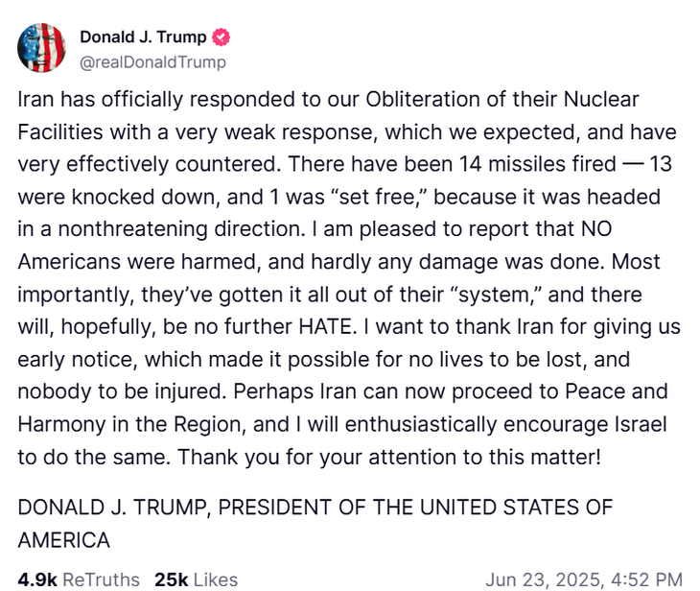The width and height of the screenshot is (700, 591).
Task: Click the Likes label
Action: [x=216, y=579]
